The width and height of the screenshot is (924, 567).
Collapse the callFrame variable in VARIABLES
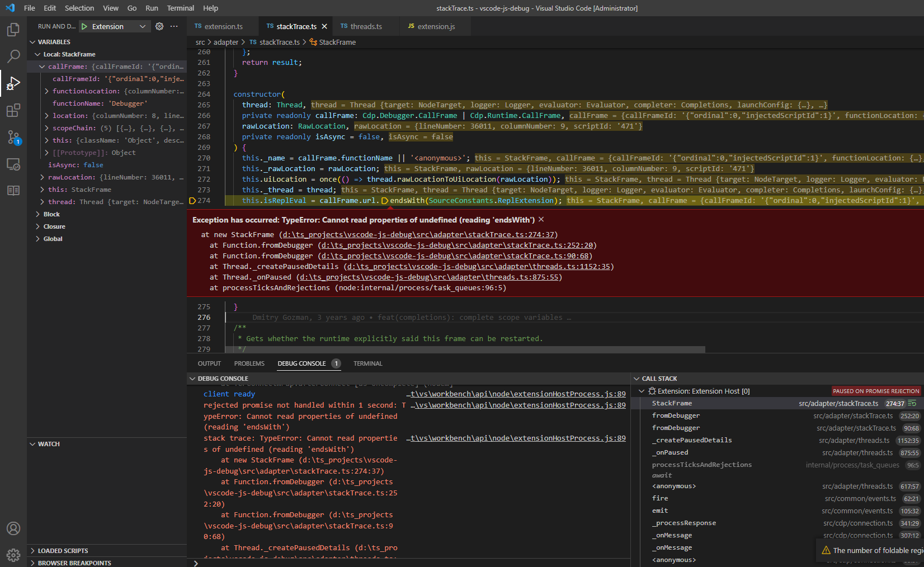pyautogui.click(x=41, y=66)
